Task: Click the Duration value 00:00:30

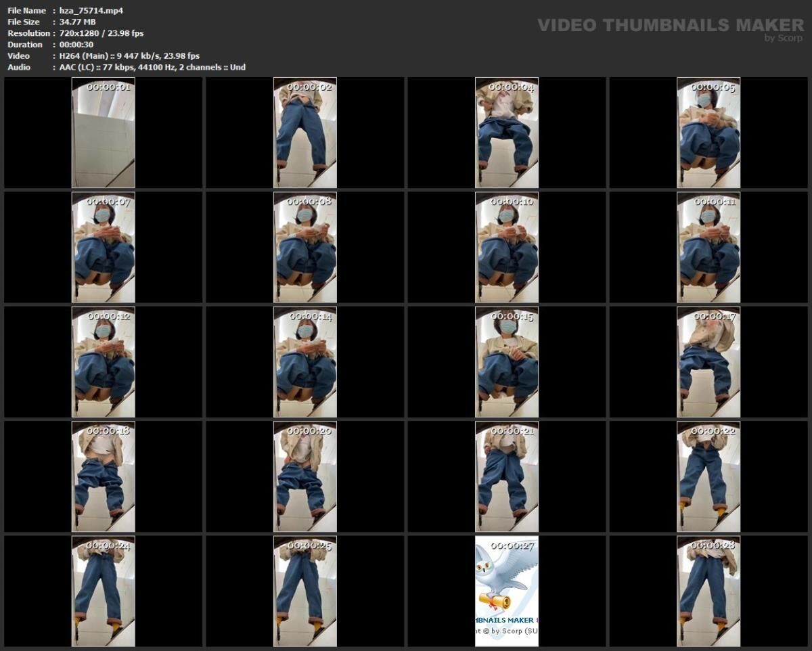Action: [74, 44]
